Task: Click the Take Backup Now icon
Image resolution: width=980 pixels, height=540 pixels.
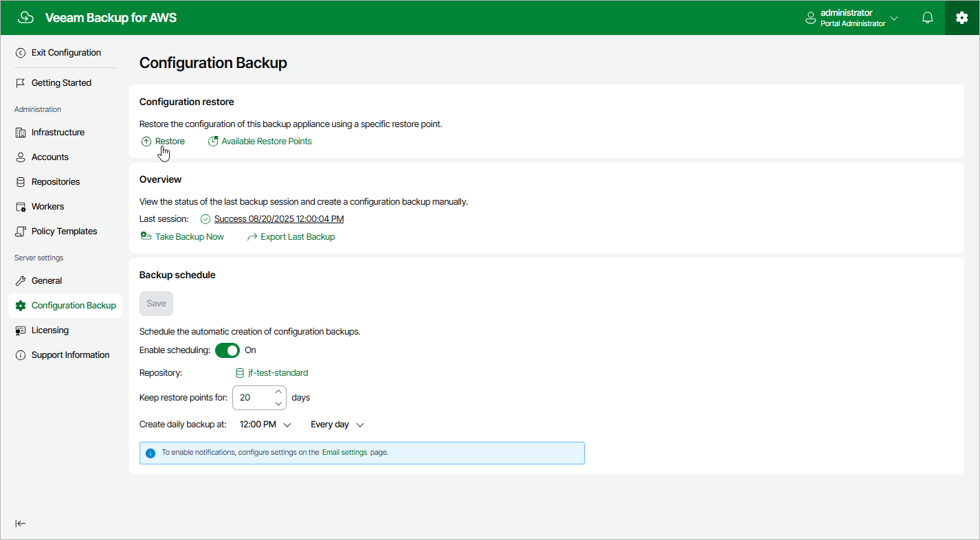Action: coord(146,236)
